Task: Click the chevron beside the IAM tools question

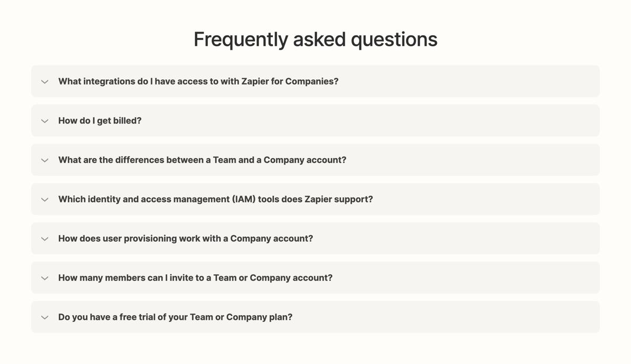Action: pos(45,199)
